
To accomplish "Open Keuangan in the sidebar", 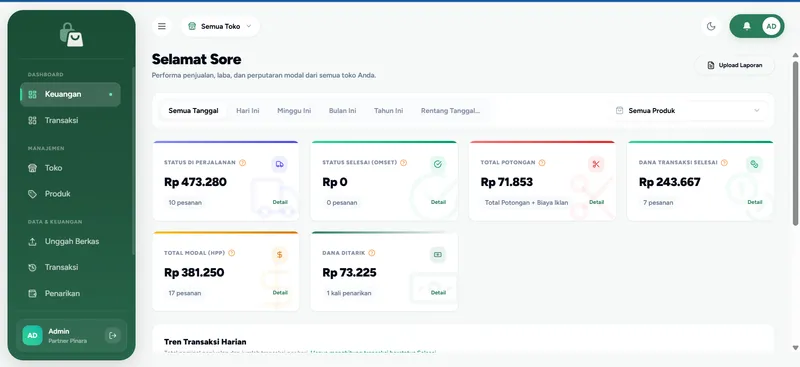I will click(70, 94).
